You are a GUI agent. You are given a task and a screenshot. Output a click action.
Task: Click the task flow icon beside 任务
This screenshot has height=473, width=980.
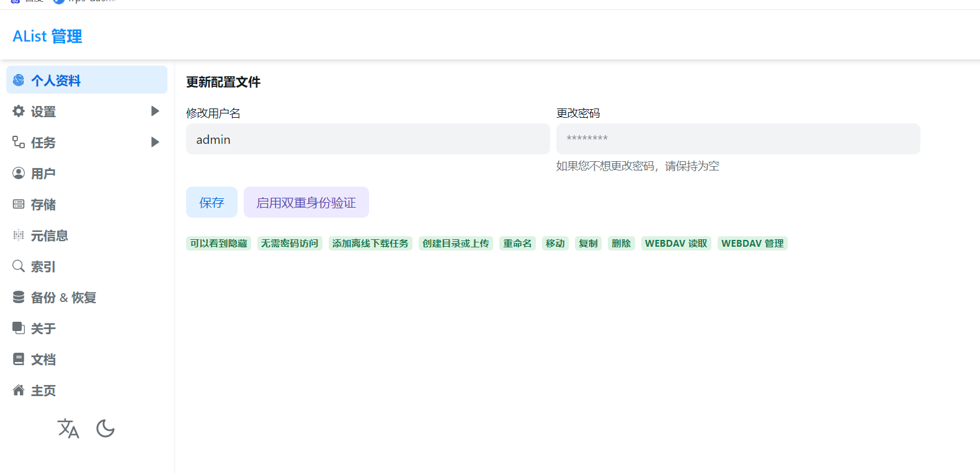tap(19, 142)
